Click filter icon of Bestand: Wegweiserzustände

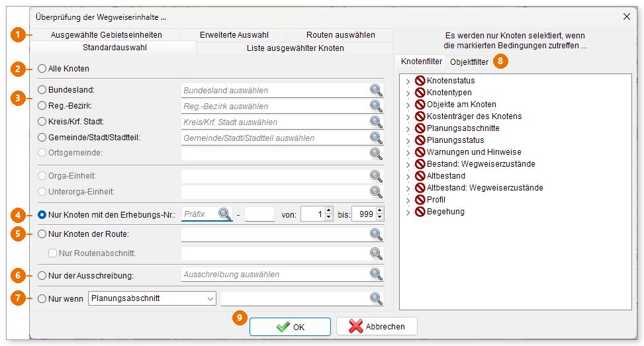[x=420, y=164]
